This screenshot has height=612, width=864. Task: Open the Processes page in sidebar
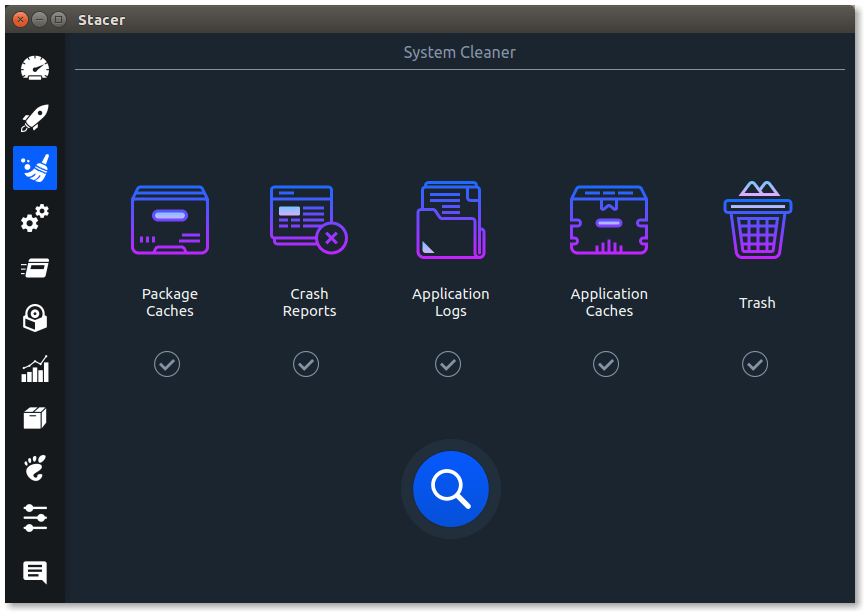click(35, 268)
